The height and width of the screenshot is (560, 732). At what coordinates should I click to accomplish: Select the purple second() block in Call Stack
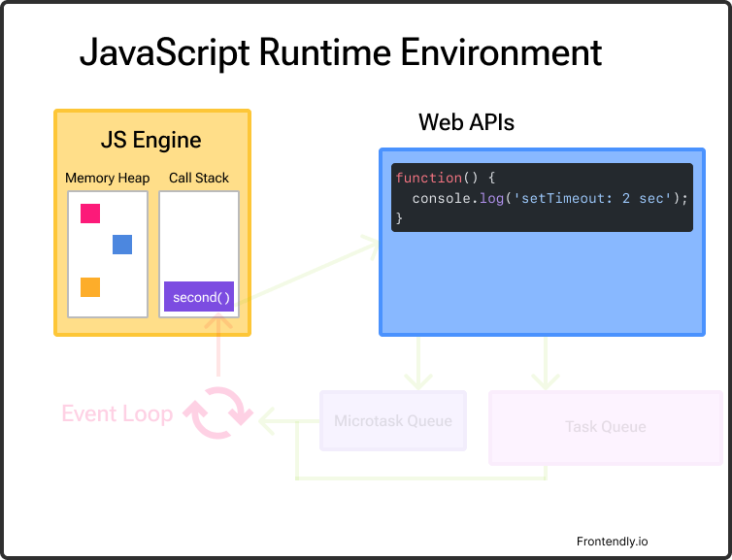(199, 297)
